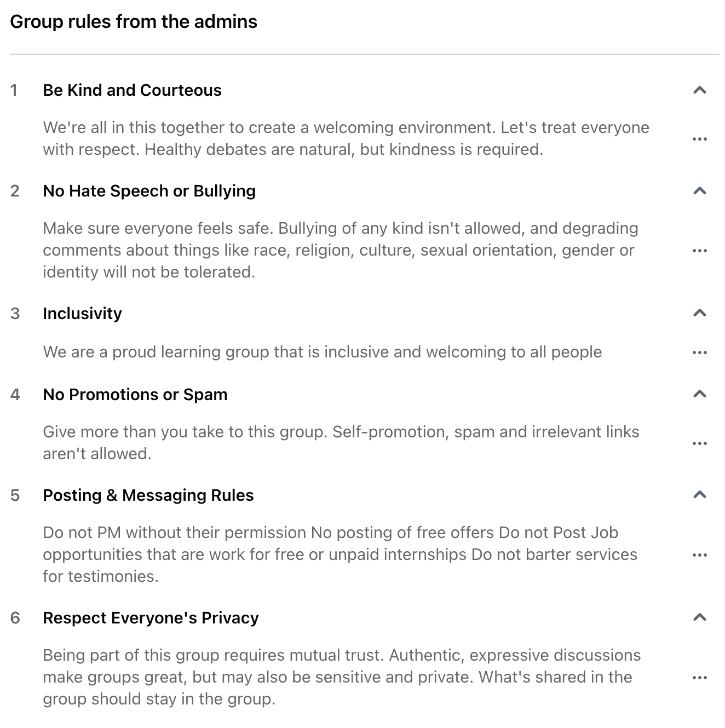The image size is (725, 728).
Task: Open more options for Posting & Messaging Rules
Action: click(699, 555)
